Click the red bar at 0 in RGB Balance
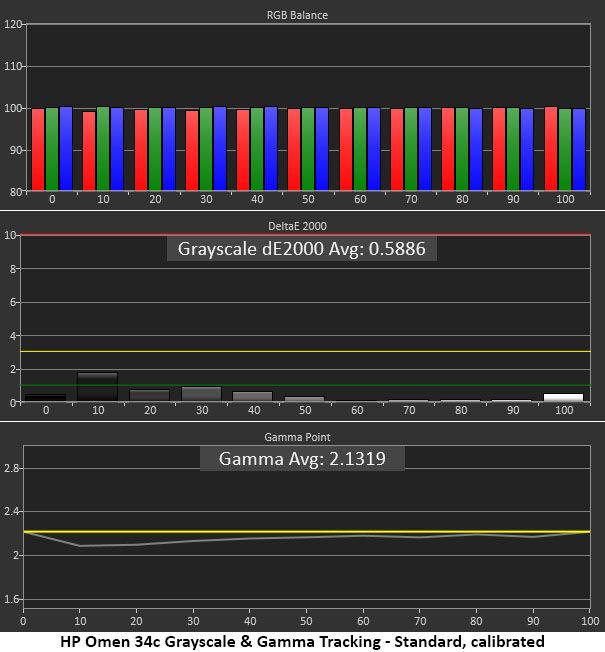The image size is (605, 652). (38, 150)
